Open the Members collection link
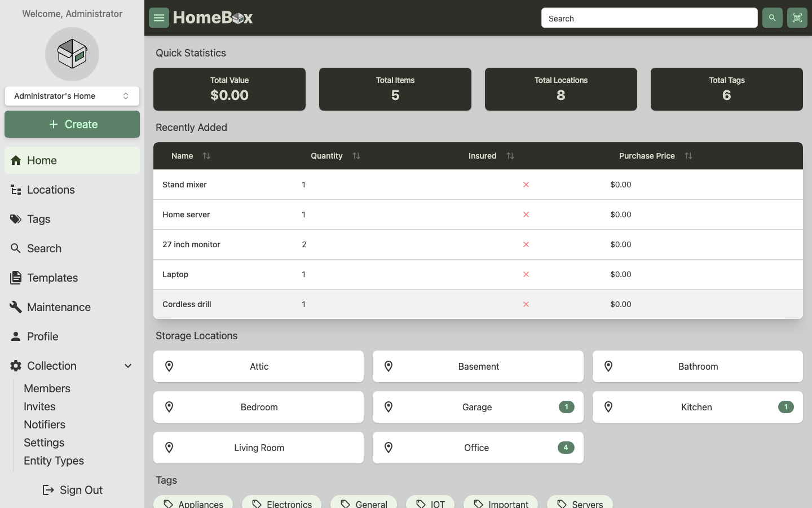This screenshot has height=508, width=812. 47,388
